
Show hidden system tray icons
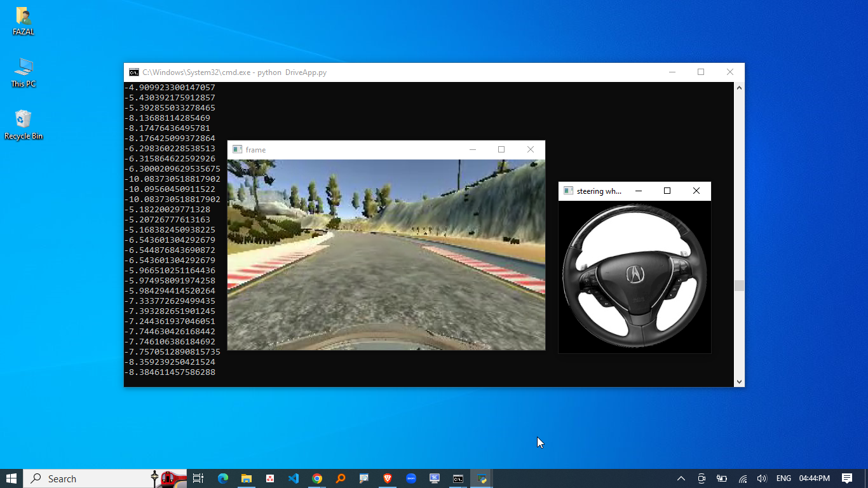pos(681,478)
